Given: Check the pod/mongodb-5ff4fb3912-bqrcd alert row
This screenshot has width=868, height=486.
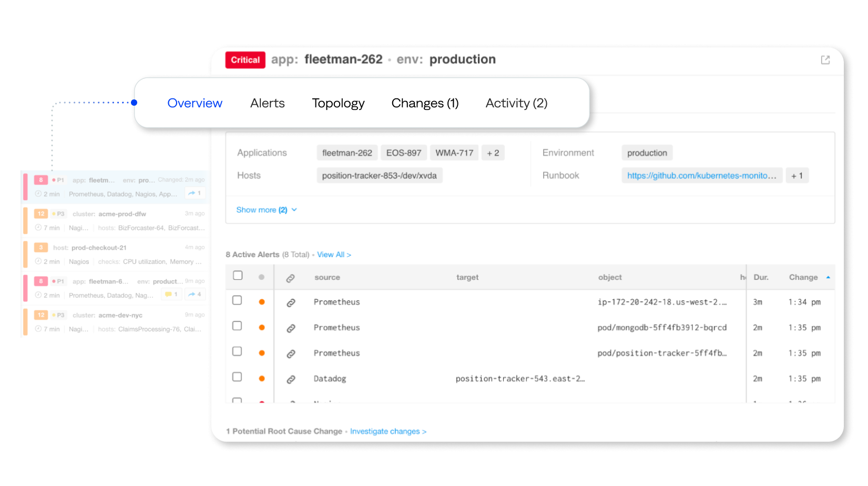Looking at the screenshot, I should (x=237, y=326).
